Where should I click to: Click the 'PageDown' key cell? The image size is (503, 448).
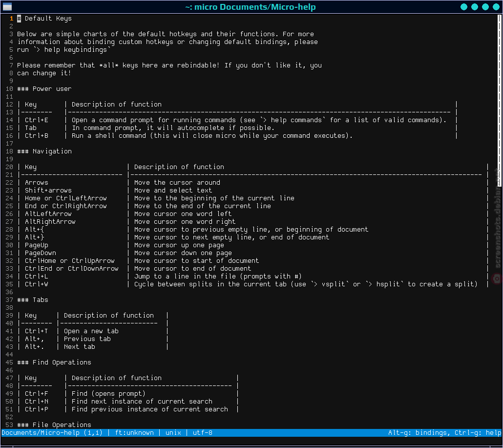41,253
